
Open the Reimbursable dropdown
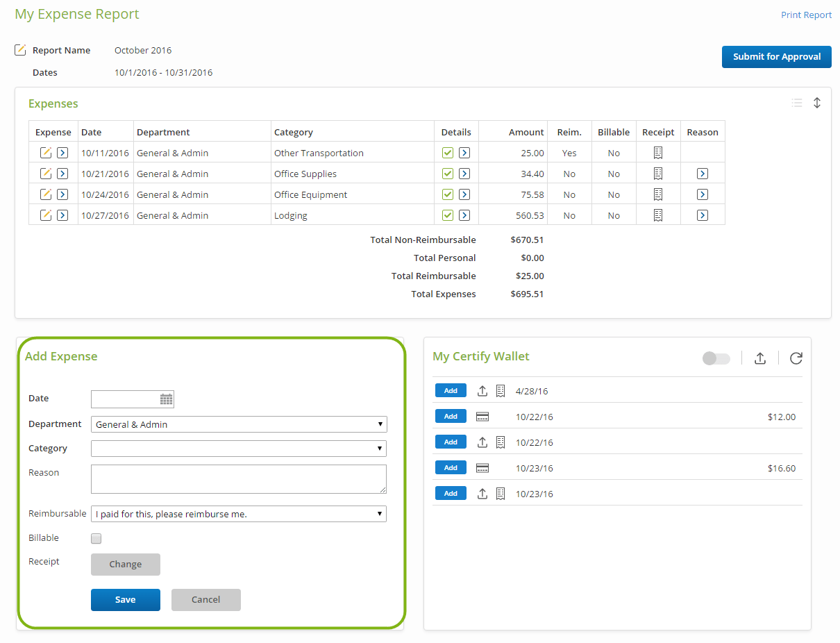coord(239,514)
